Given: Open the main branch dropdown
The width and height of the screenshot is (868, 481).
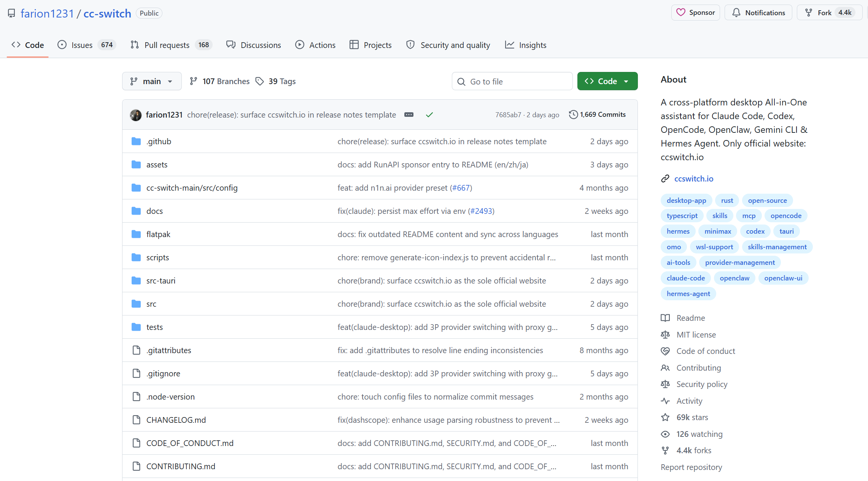Looking at the screenshot, I should pyautogui.click(x=152, y=81).
